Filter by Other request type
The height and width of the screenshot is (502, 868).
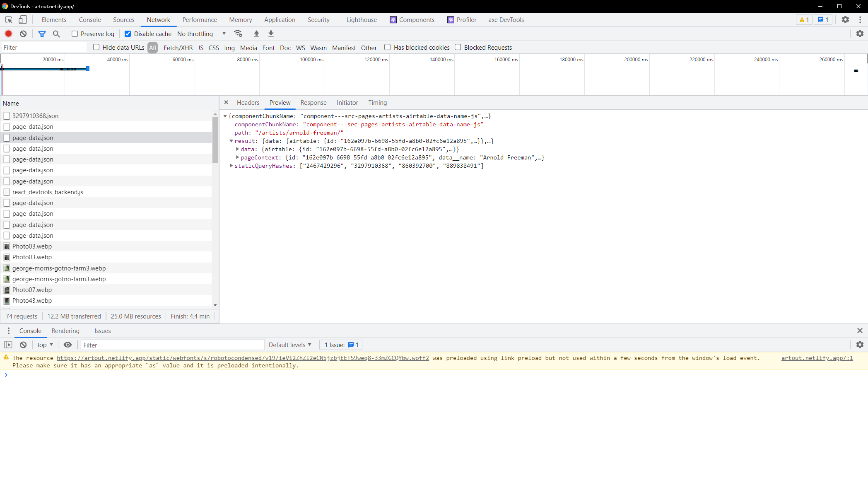point(369,48)
